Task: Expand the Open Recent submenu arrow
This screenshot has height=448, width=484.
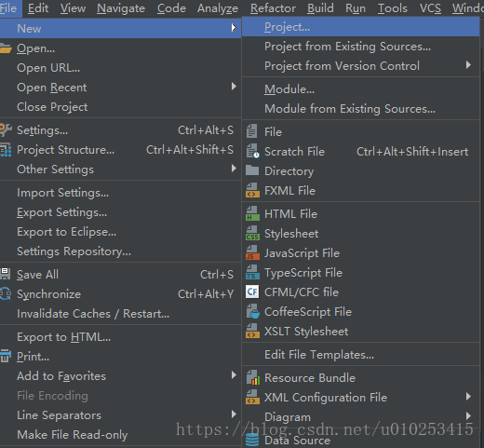Action: point(234,87)
